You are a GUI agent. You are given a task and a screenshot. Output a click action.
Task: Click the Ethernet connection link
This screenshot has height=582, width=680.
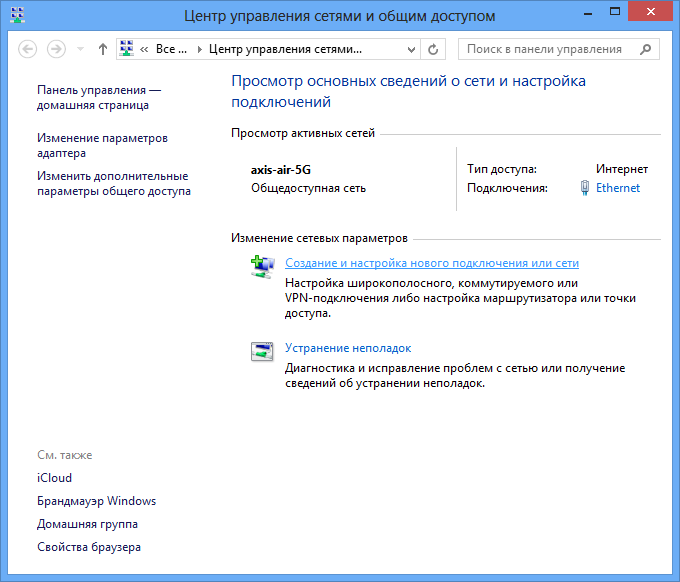click(618, 188)
